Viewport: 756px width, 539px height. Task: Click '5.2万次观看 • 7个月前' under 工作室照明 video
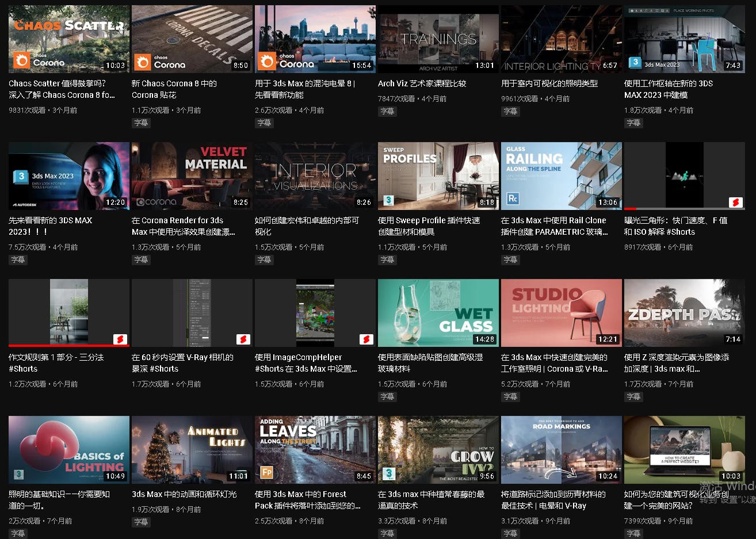(536, 384)
